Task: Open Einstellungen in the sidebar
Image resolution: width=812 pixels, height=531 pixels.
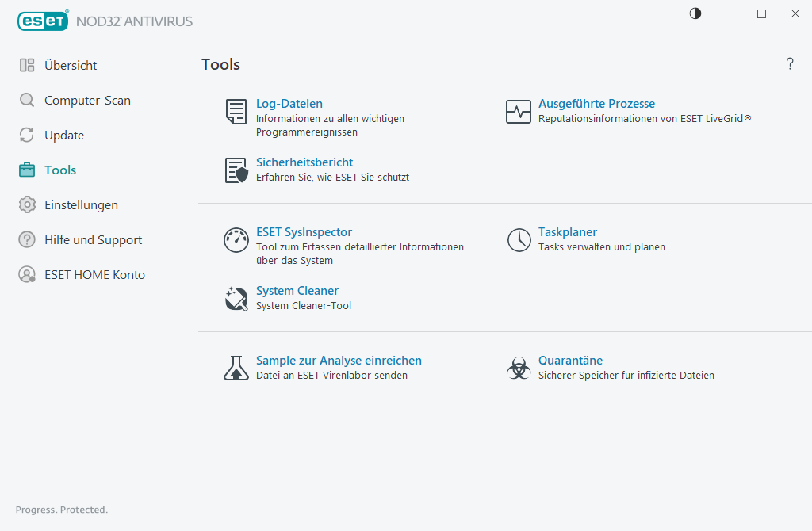Action: point(81,205)
